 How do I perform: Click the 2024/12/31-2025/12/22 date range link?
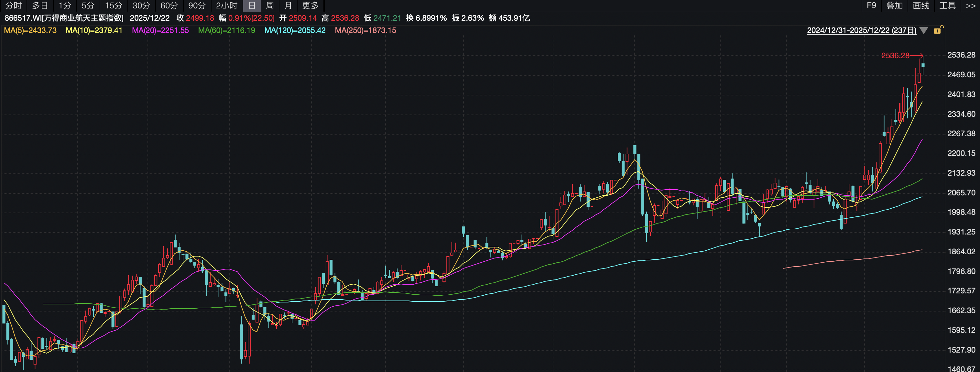861,30
